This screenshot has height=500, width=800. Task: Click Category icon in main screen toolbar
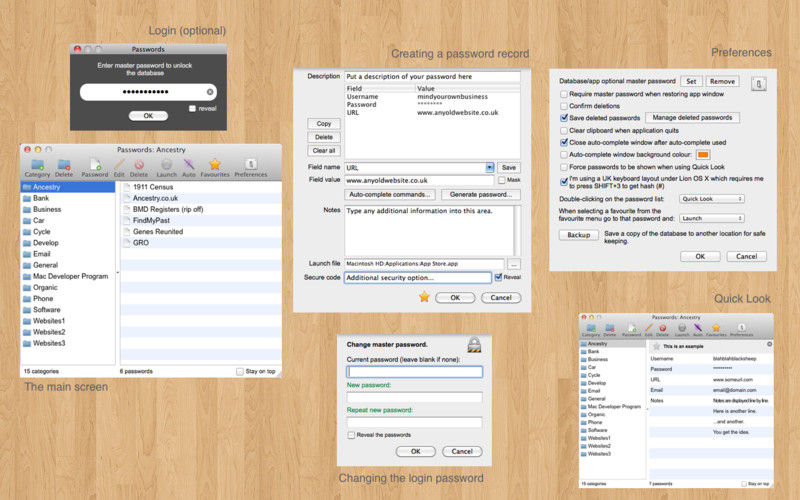37,165
